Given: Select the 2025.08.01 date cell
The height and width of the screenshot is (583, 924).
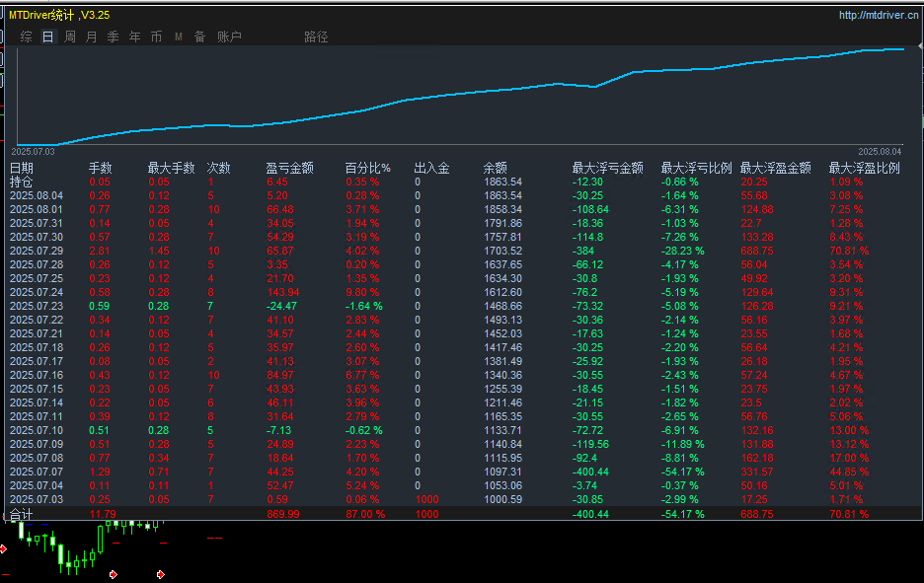Looking at the screenshot, I should [37, 210].
